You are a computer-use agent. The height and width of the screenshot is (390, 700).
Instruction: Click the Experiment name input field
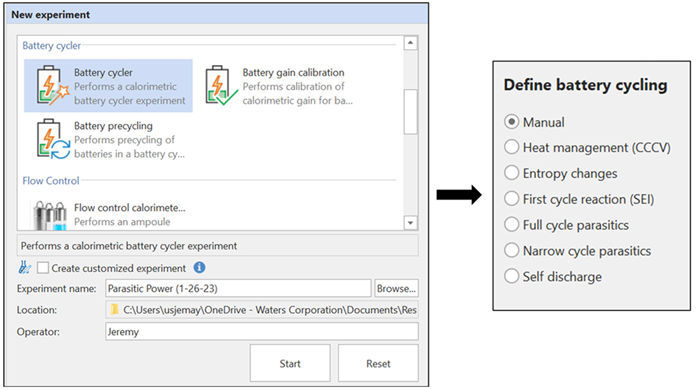point(238,288)
